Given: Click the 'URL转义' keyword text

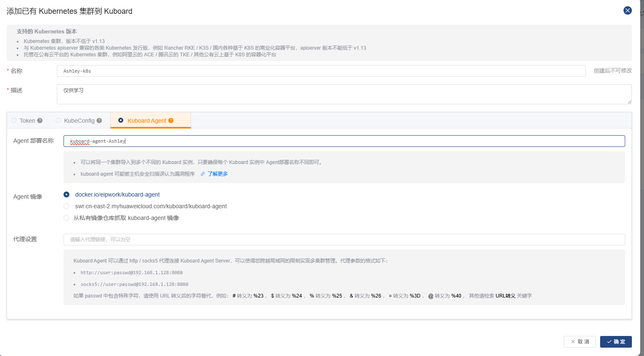Looking at the screenshot, I should (506, 296).
